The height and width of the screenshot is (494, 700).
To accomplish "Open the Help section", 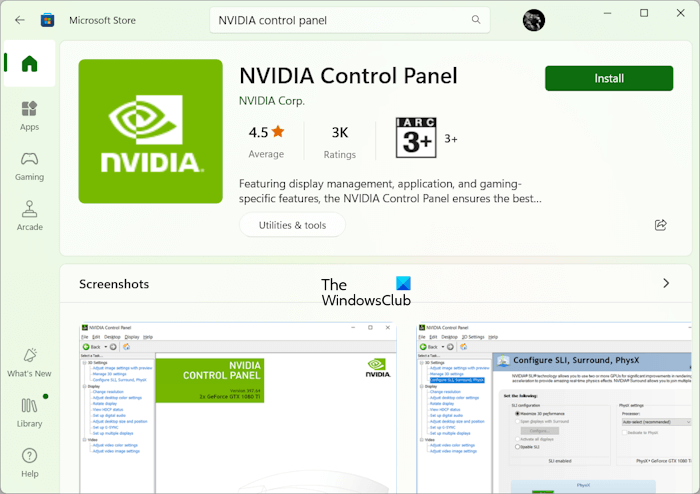I will pyautogui.click(x=29, y=463).
